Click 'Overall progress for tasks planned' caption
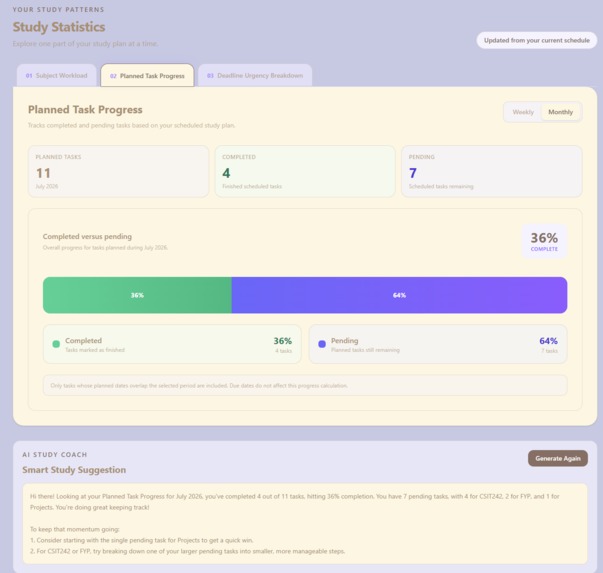Image resolution: width=603 pixels, height=573 pixels. [105, 248]
